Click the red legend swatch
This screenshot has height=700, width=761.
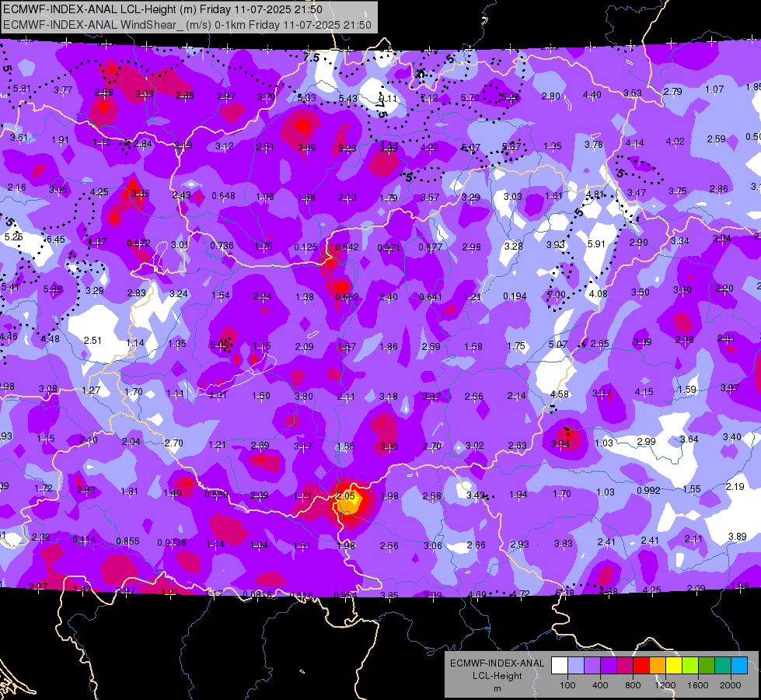(641, 666)
